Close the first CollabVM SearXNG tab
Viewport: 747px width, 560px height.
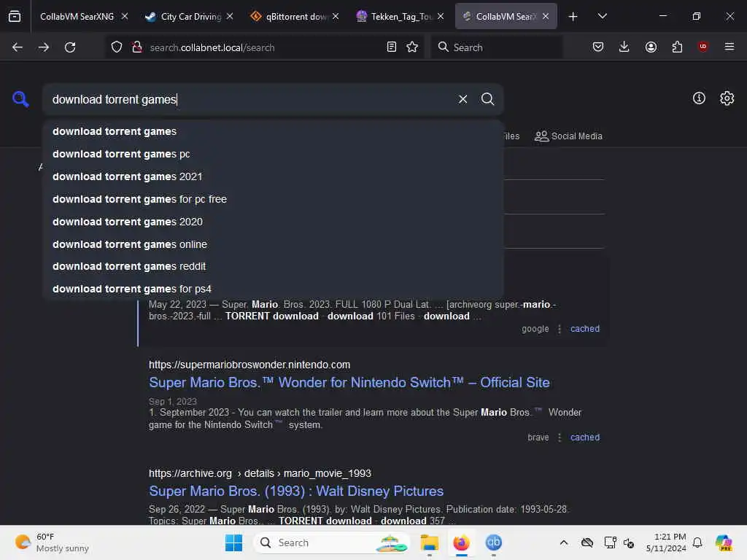[x=124, y=16]
